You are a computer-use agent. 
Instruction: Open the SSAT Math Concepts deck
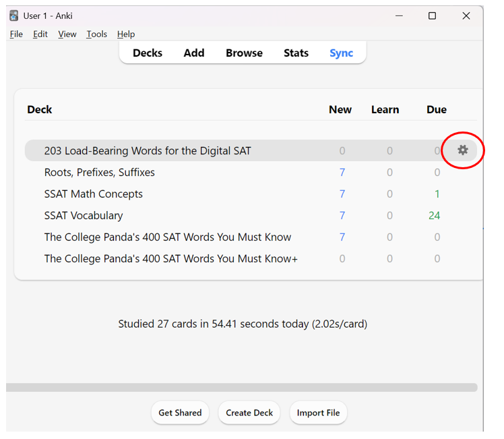point(93,194)
